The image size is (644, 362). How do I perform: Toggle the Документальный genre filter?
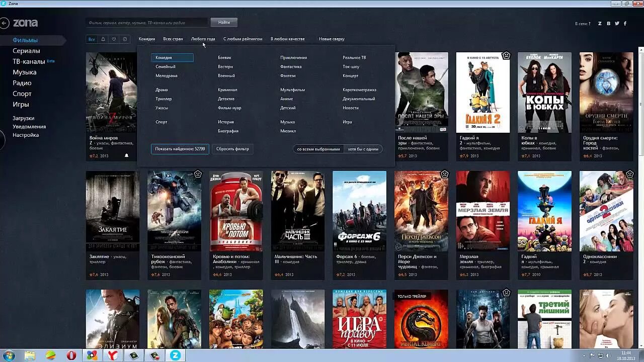(359, 99)
